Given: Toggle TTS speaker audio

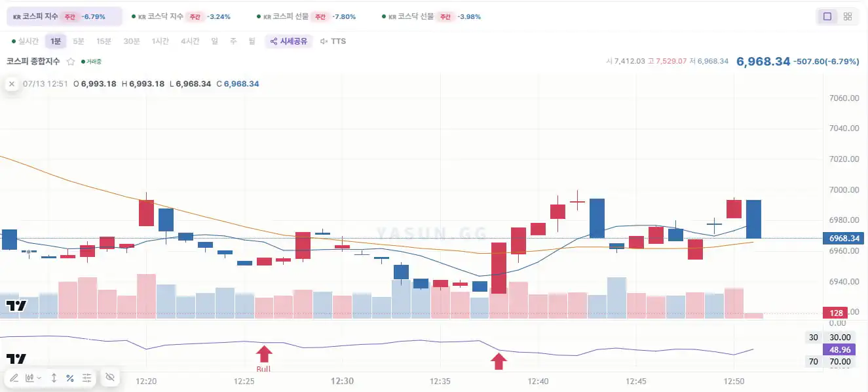Looking at the screenshot, I should click(x=333, y=41).
